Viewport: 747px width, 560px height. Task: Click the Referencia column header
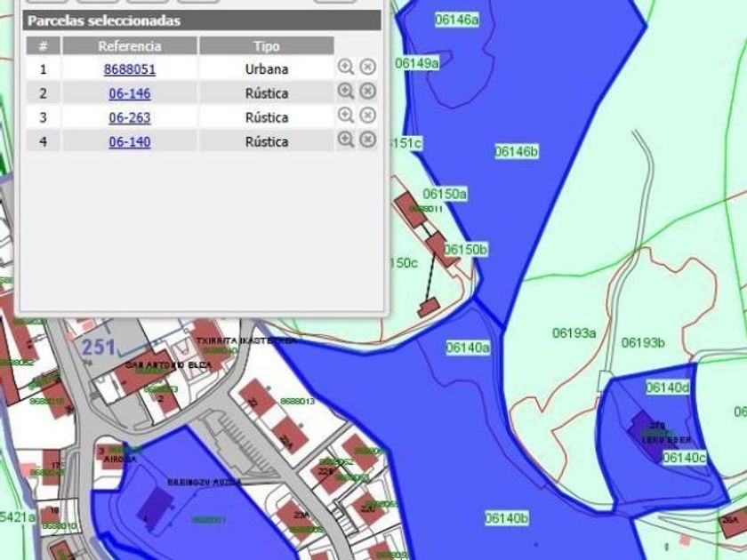(130, 46)
